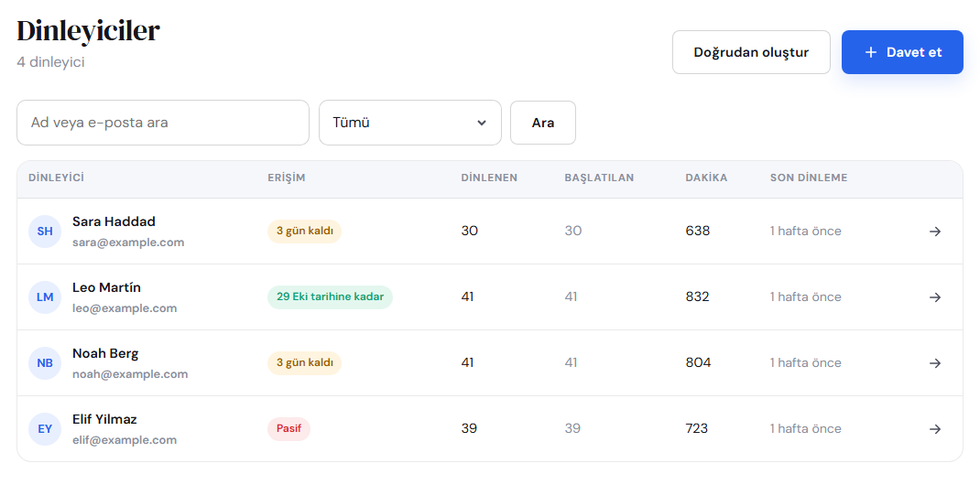Click the Dinleyiciler page heading

pos(88,31)
